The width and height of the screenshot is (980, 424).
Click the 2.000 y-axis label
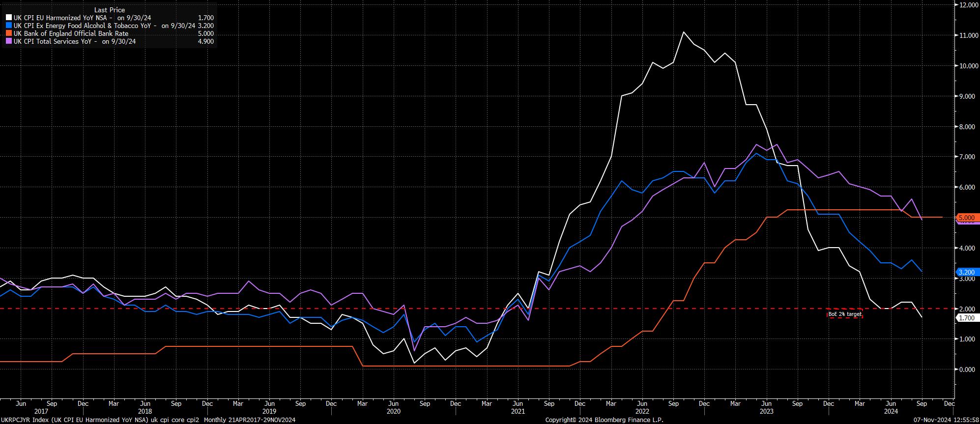coord(968,309)
